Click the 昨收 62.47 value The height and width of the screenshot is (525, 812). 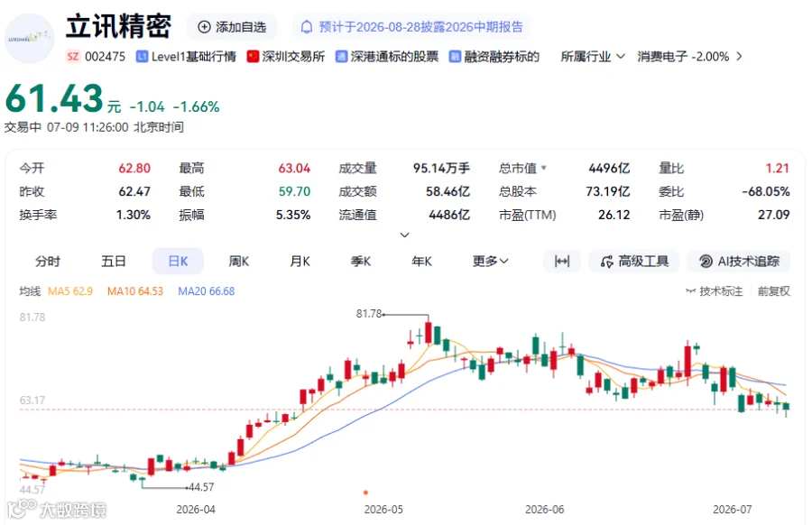tap(134, 191)
